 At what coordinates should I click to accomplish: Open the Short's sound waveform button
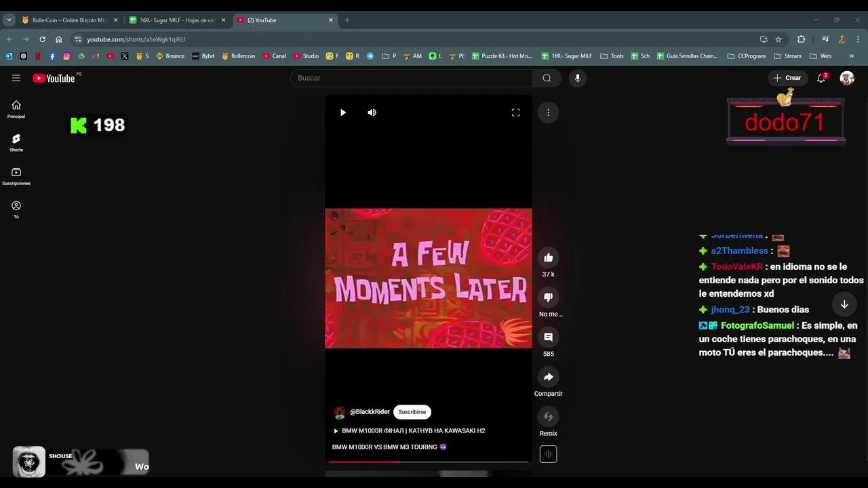(x=548, y=454)
